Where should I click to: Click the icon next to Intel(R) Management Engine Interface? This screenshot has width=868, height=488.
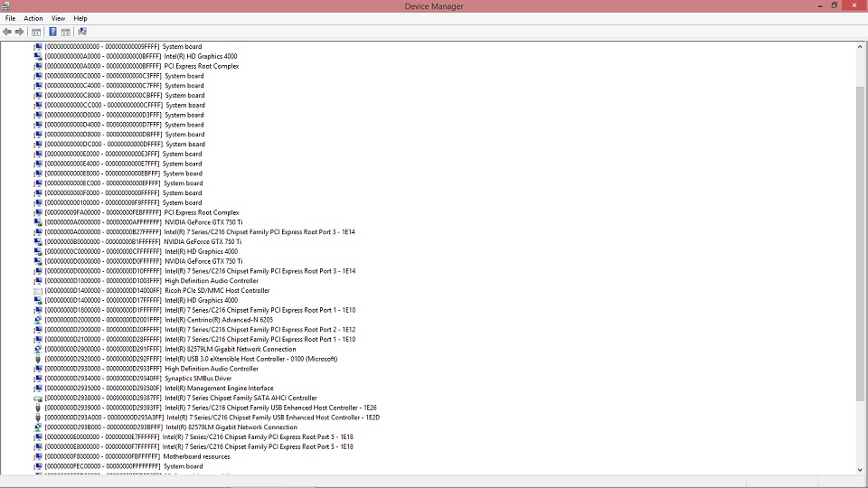38,389
